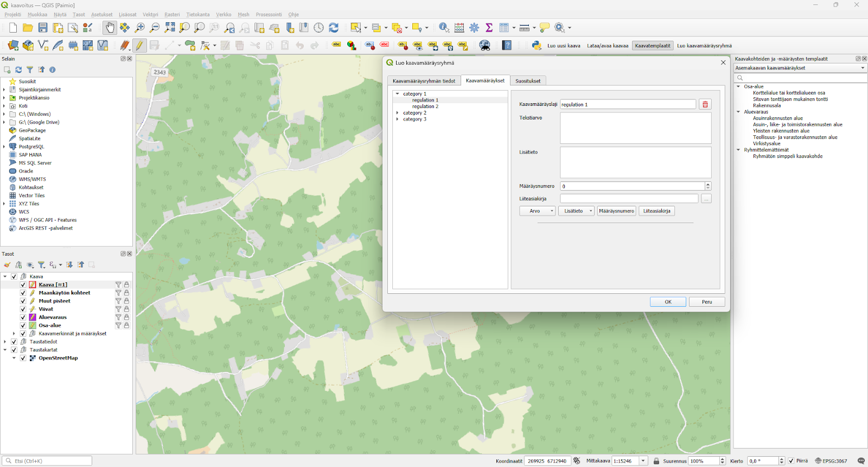This screenshot has height=467, width=868.
Task: Click the Refresh map icon
Action: [334, 28]
